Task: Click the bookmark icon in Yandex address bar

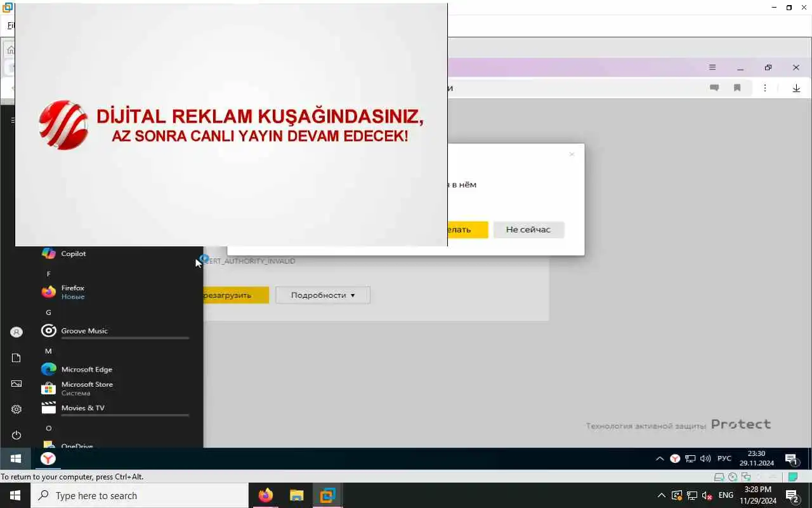Action: coord(737,88)
